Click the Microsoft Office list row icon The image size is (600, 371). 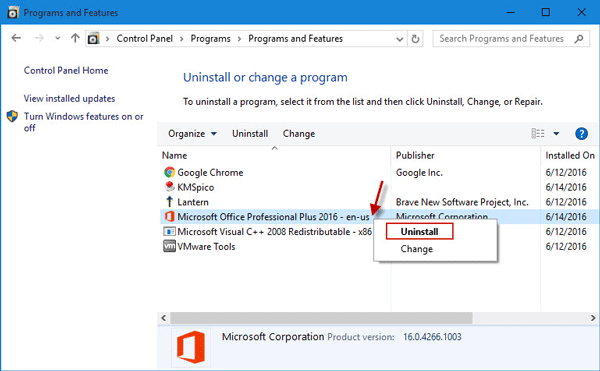[x=170, y=216]
